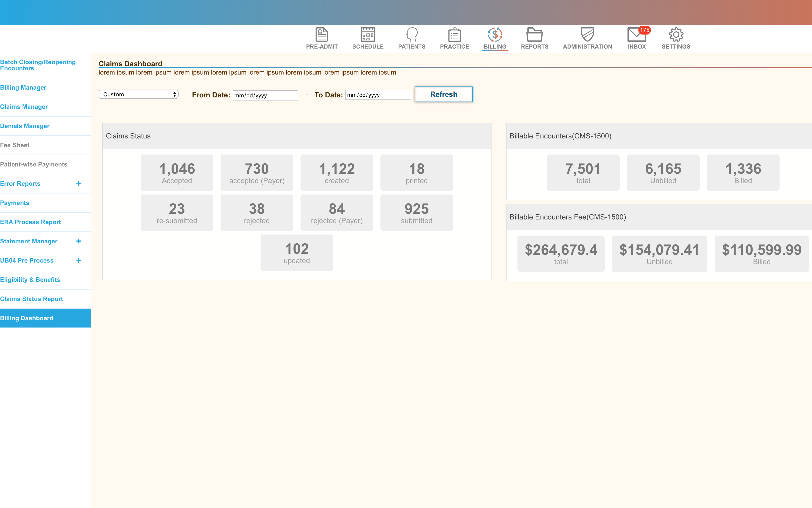This screenshot has height=508, width=812.
Task: Expand UB04 Pre Process plus sign
Action: coord(79,260)
